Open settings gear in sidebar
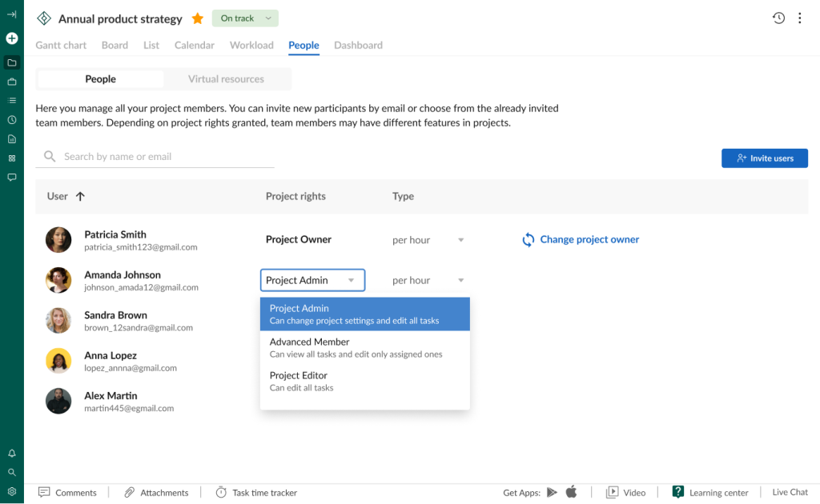 (11, 491)
